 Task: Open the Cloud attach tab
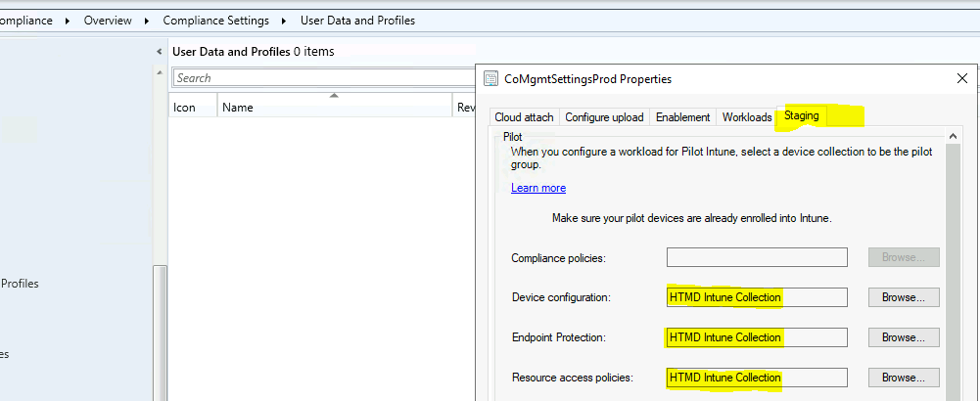click(524, 116)
